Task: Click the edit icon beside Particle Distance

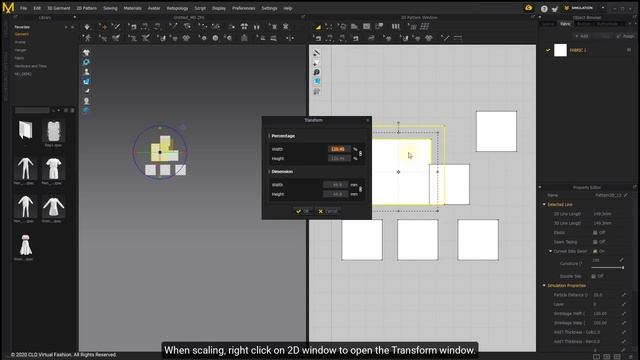Action: click(x=624, y=295)
